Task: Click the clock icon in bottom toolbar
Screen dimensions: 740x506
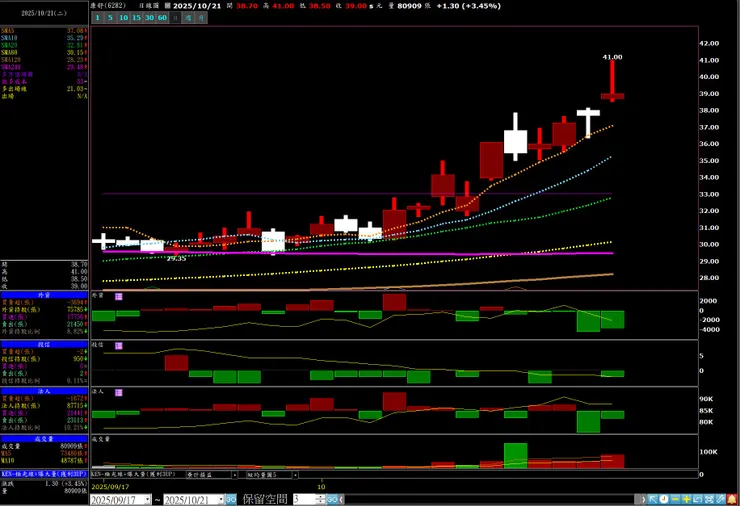Action: (x=664, y=499)
